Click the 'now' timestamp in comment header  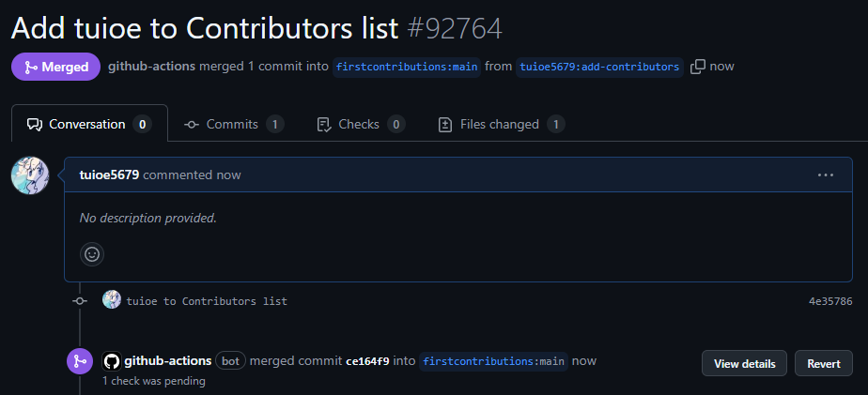coord(228,175)
